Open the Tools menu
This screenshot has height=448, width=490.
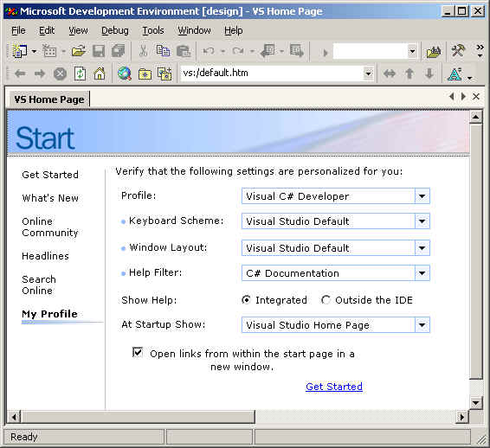click(153, 30)
